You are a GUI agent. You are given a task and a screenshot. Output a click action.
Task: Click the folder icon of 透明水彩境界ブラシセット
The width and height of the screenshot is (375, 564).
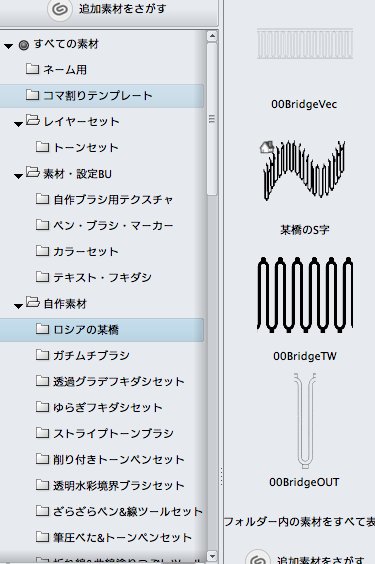(x=42, y=485)
